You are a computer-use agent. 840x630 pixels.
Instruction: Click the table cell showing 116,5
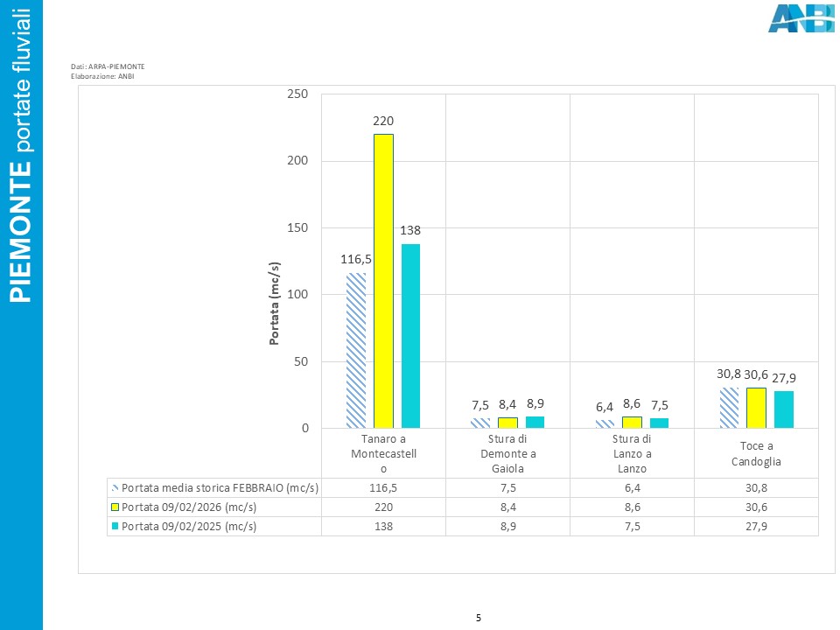383,488
